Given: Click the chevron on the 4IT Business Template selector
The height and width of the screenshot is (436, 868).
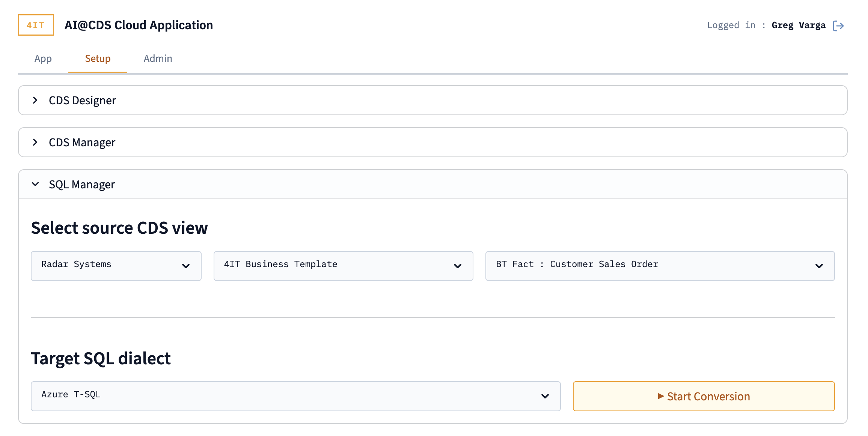Looking at the screenshot, I should 457,266.
